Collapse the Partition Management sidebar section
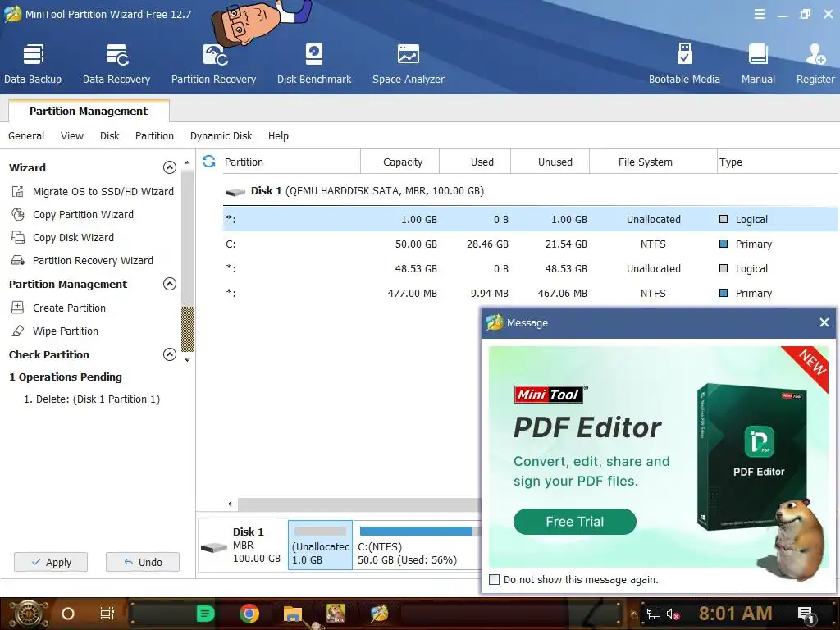Screen dimensions: 840x630 click(x=169, y=284)
